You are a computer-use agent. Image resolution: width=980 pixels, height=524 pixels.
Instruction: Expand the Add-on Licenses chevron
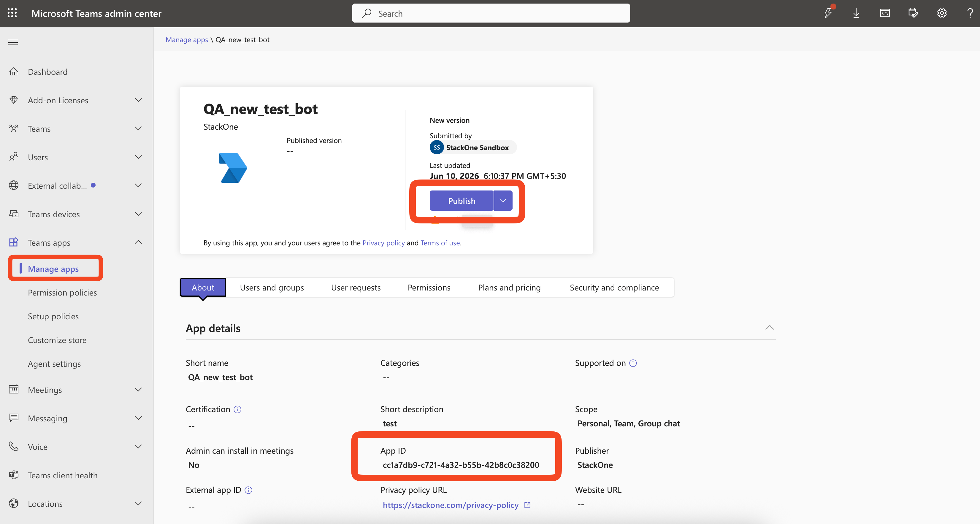139,100
